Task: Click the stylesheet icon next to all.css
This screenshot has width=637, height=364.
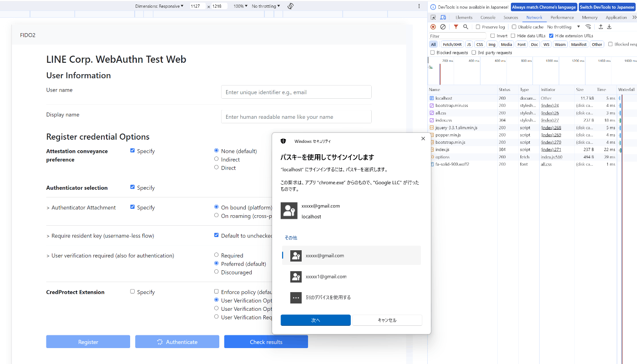Action: pyautogui.click(x=432, y=113)
